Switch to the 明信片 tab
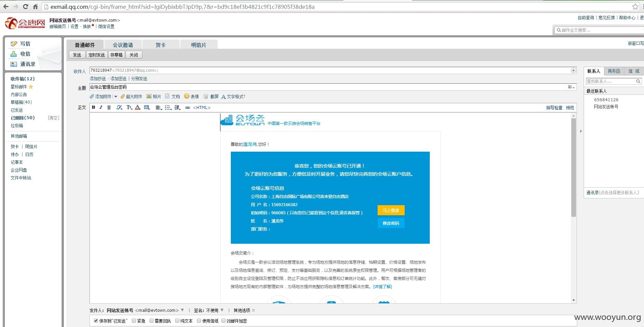 (199, 45)
